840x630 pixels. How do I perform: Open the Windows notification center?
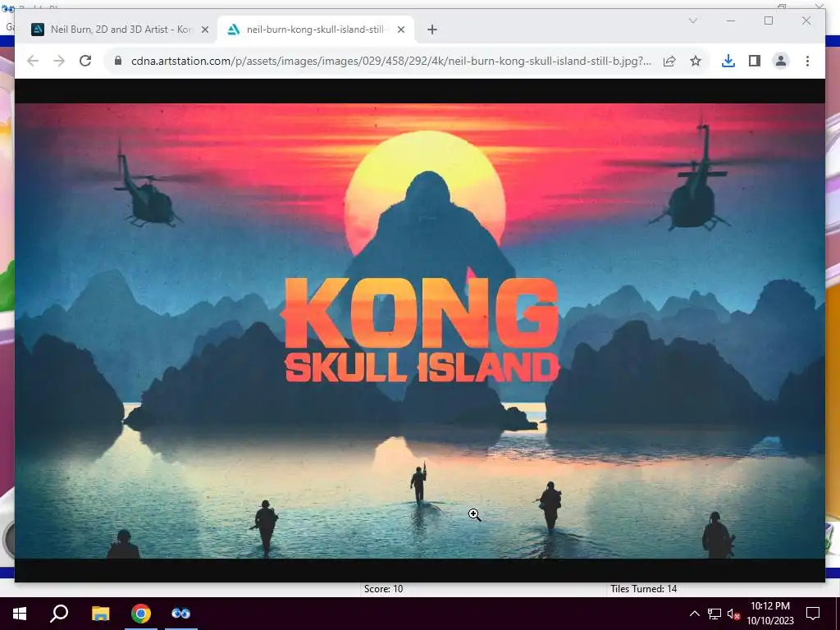tap(813, 614)
